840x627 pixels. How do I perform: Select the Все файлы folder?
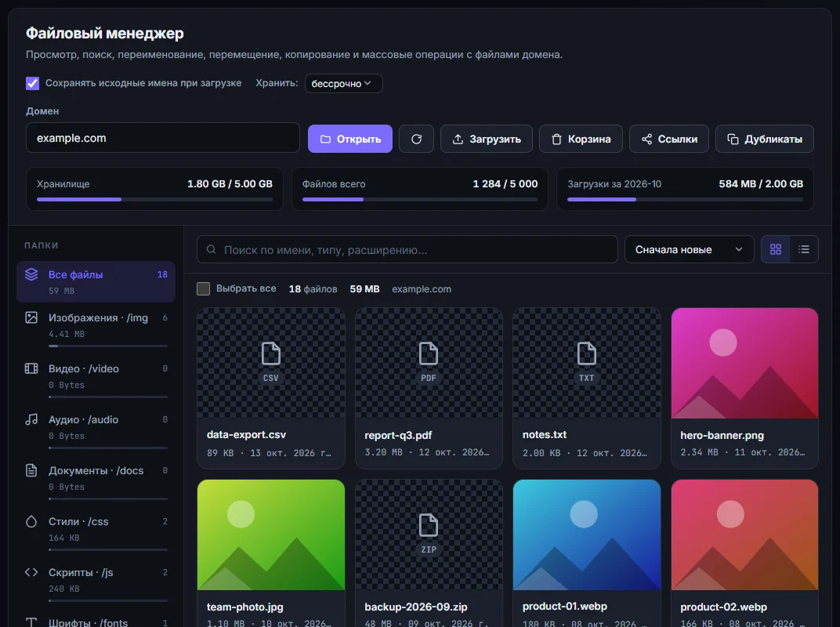pos(96,281)
